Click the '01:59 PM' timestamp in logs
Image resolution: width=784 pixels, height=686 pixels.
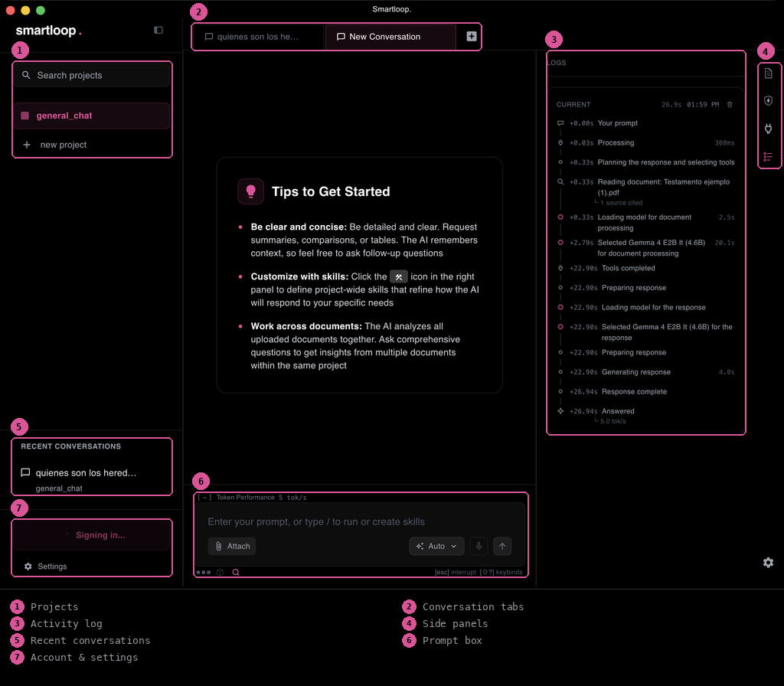[x=703, y=104]
